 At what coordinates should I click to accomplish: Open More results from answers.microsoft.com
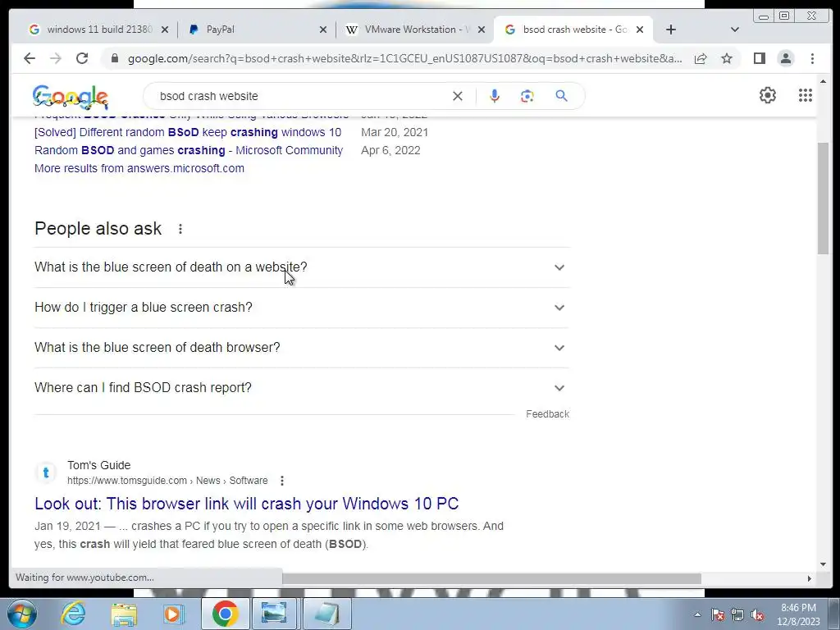point(139,168)
